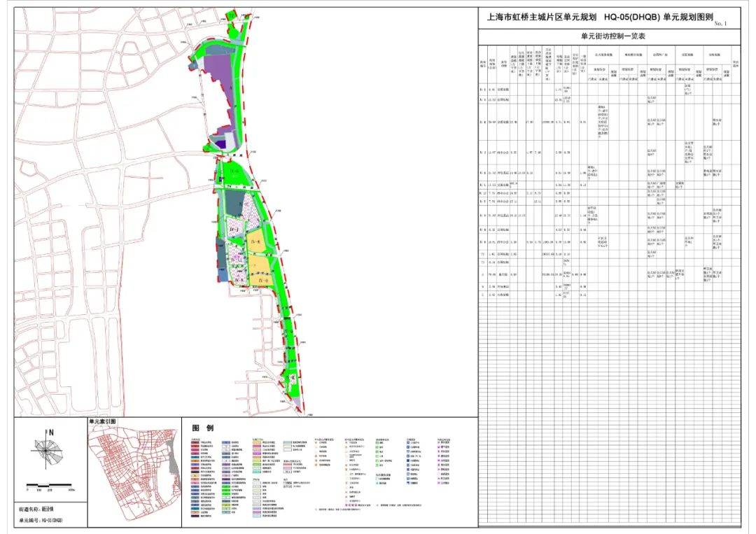Screen dimensions: 756x534
Task: Click the '单元街坊控制一览表' table heading
Action: tap(612, 36)
